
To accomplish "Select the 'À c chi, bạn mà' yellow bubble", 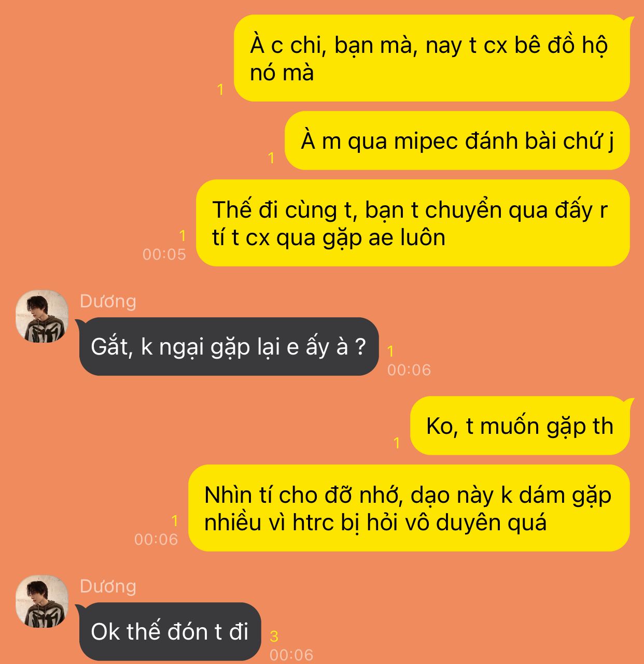I will point(432,58).
